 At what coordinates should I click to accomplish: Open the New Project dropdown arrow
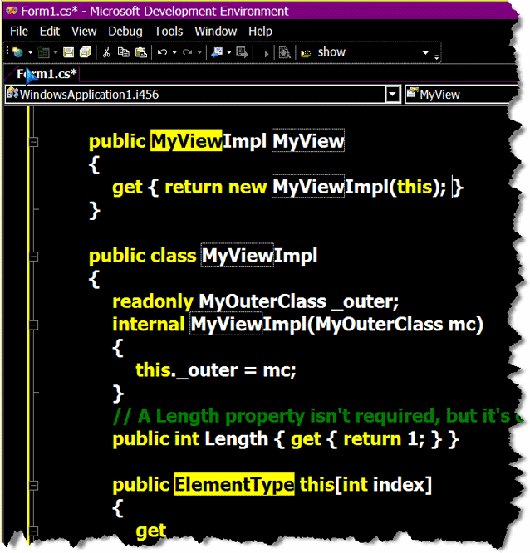point(30,53)
